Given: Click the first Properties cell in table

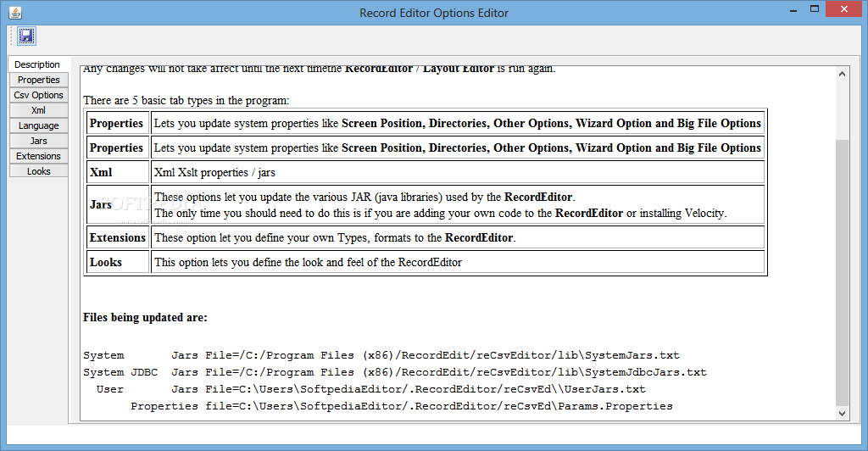Looking at the screenshot, I should tap(117, 123).
